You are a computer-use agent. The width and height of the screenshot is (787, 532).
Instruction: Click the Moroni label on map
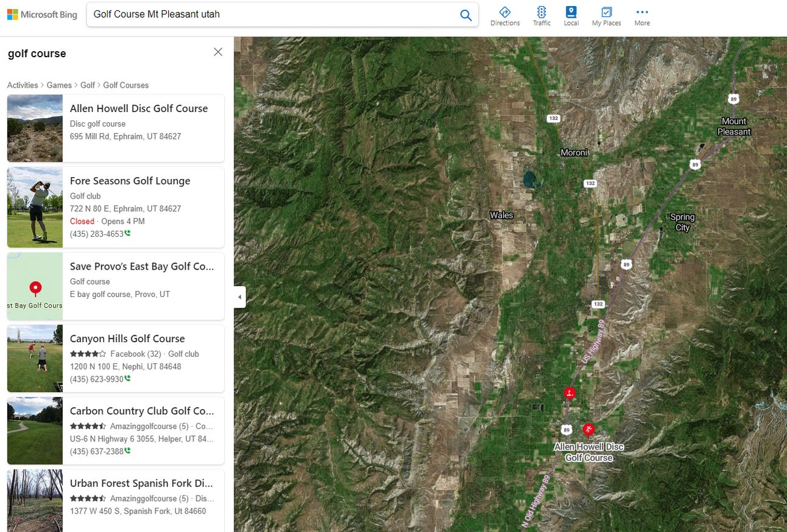click(574, 153)
